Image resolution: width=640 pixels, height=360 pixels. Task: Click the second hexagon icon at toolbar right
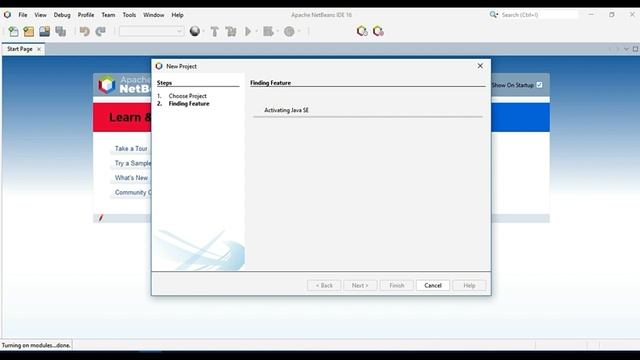point(378,31)
